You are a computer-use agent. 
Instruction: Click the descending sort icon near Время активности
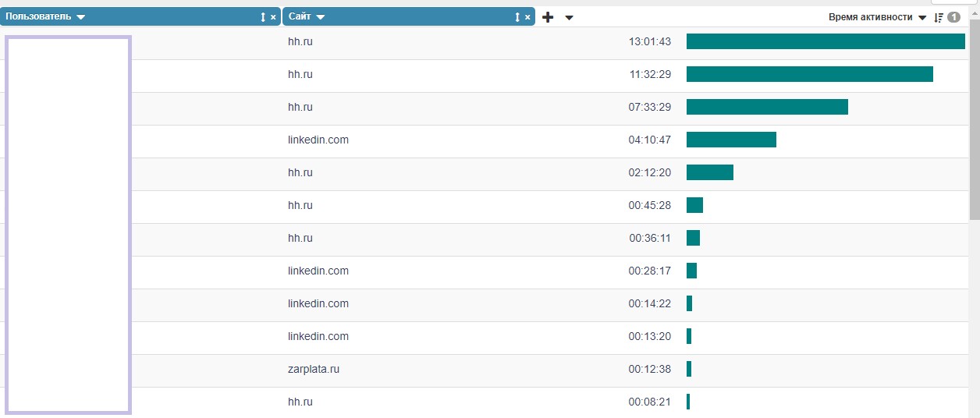pos(939,17)
